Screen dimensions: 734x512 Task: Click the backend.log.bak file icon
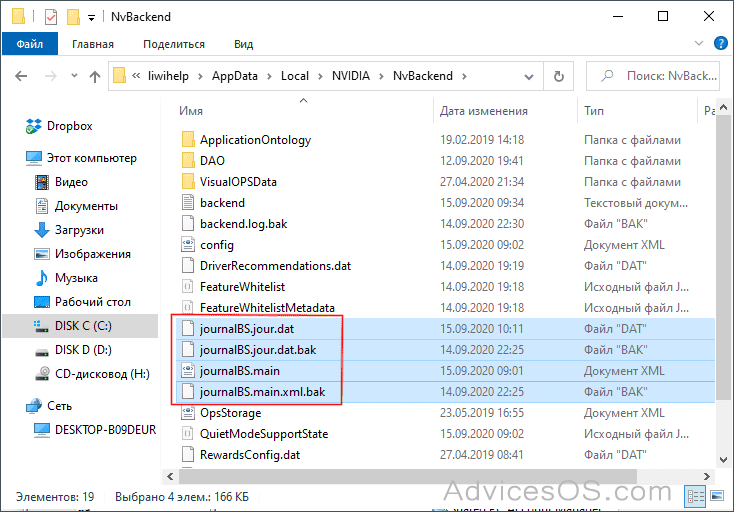(188, 224)
